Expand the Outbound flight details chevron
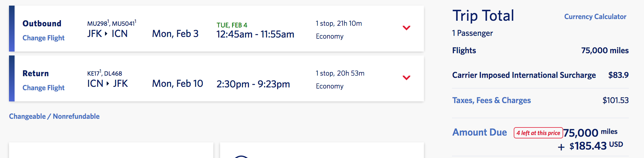644x158 pixels. click(x=406, y=28)
